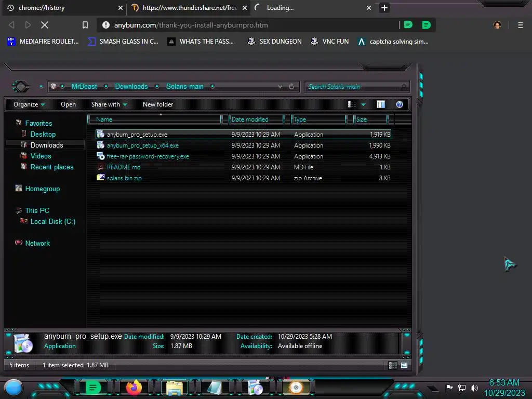Click the Search Solaris-main box
The width and height of the screenshot is (532, 399).
357,87
